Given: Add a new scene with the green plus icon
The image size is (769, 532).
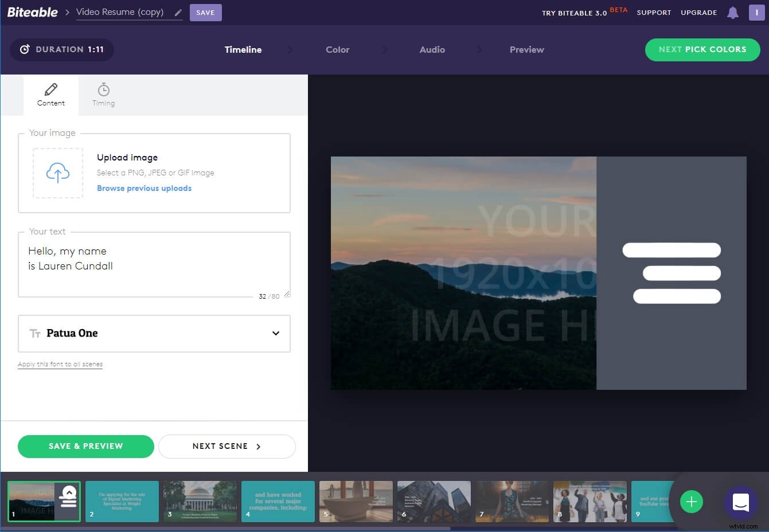Looking at the screenshot, I should [692, 501].
